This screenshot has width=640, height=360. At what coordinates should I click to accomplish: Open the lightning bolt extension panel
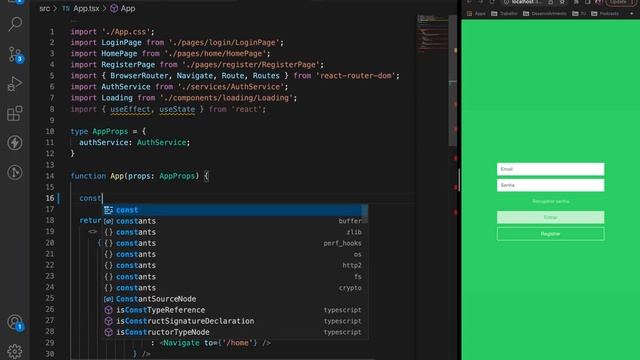[x=15, y=143]
